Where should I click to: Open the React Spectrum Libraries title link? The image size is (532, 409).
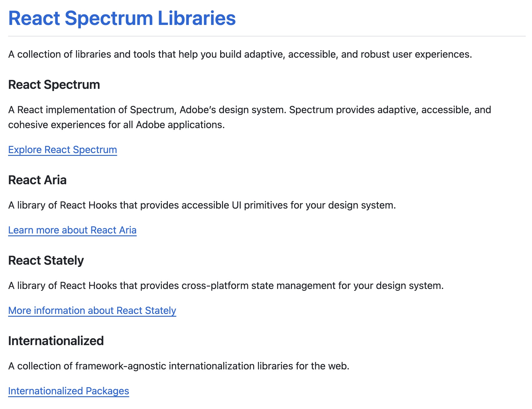coord(122,18)
